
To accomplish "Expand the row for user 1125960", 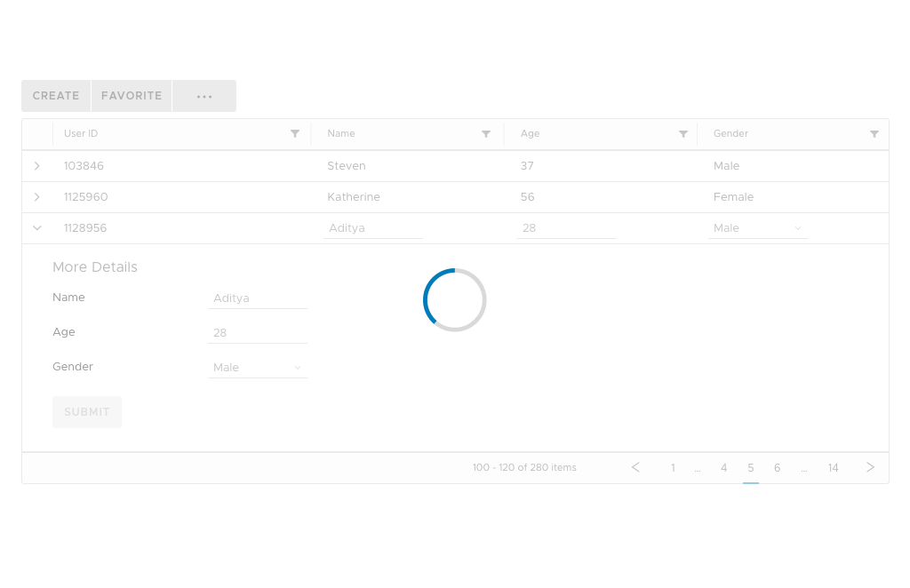I will pos(37,197).
